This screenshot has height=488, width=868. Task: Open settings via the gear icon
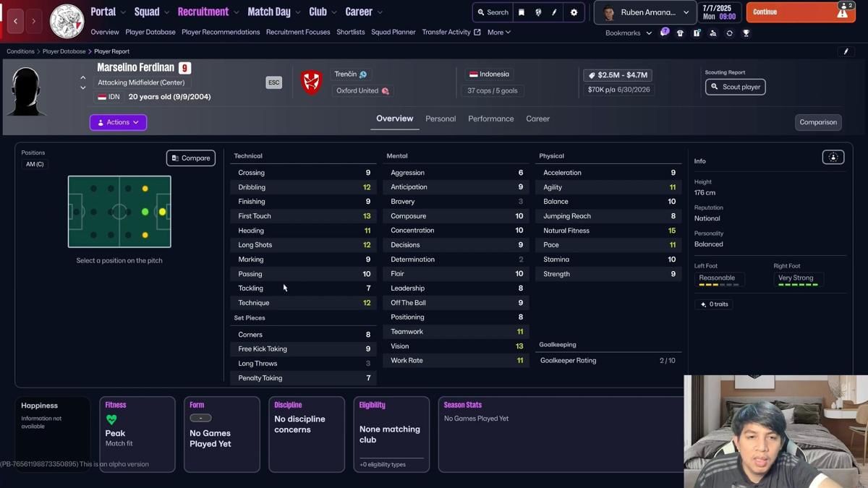(574, 12)
